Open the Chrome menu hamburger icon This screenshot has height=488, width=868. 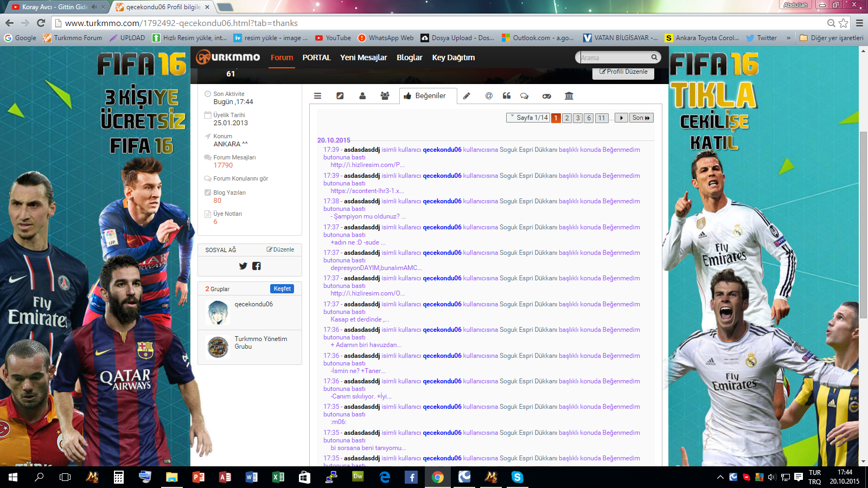click(859, 23)
